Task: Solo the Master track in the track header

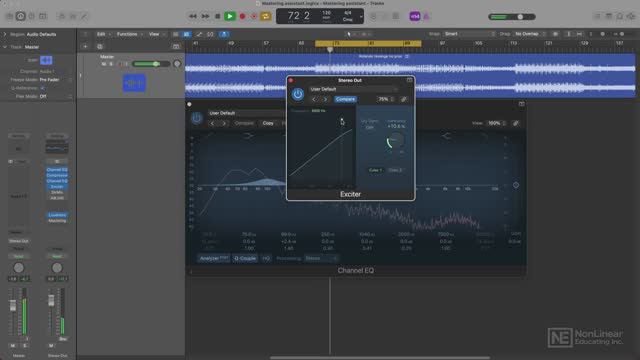Action: (111, 64)
